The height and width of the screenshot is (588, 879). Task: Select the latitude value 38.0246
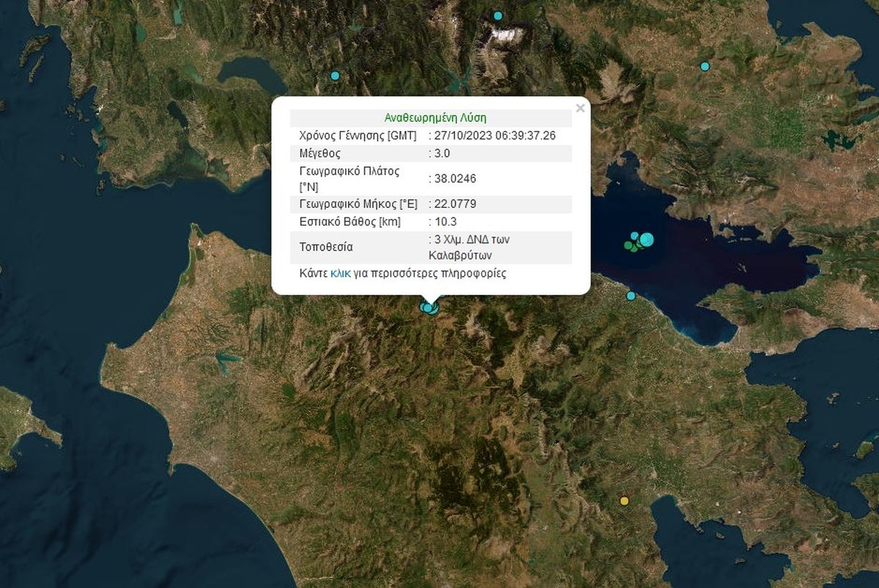[x=456, y=178]
